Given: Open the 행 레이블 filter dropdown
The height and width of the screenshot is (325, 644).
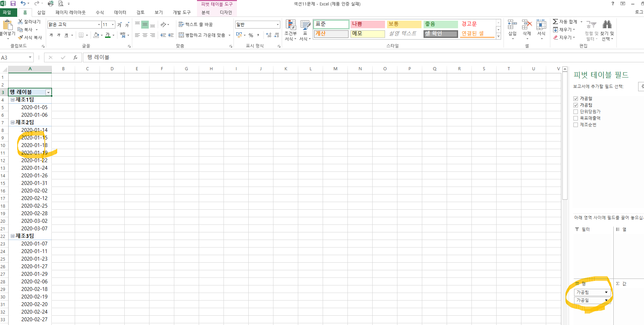Looking at the screenshot, I should (48, 92).
